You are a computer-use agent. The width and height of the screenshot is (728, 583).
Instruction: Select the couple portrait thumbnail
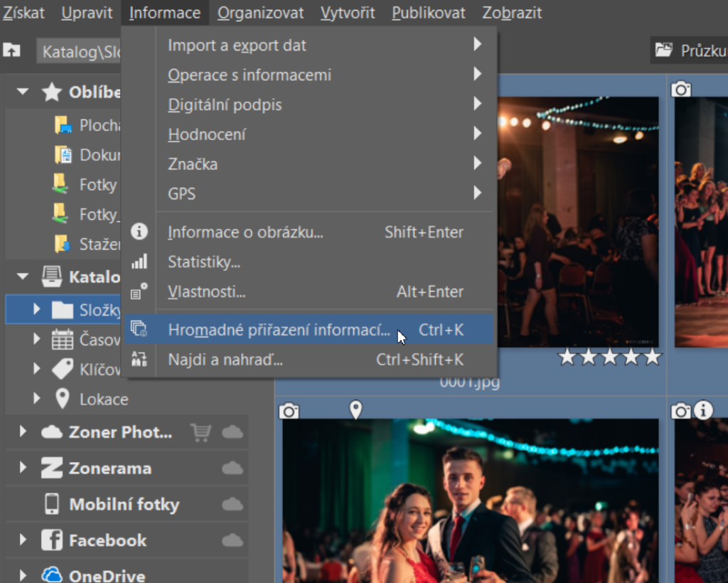(471, 501)
